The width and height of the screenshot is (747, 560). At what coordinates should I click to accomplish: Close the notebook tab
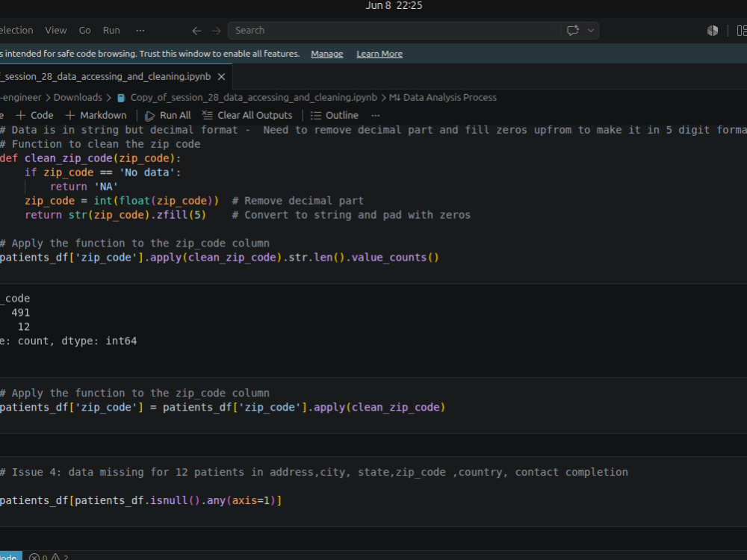pos(222,77)
